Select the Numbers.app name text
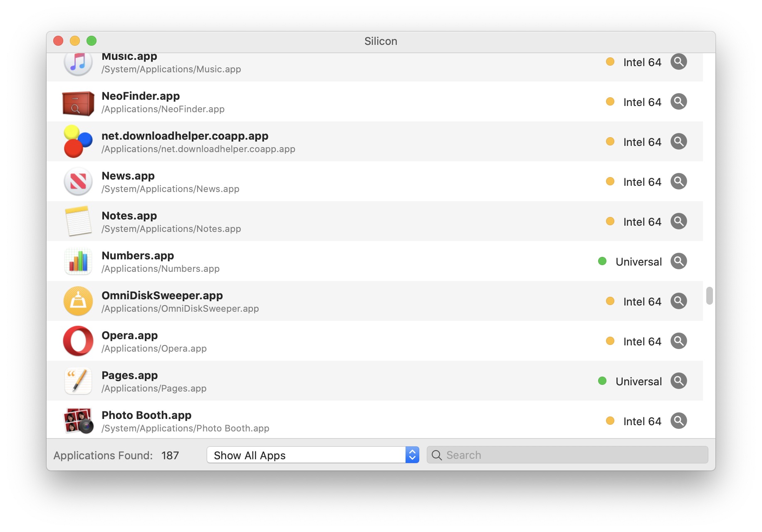This screenshot has width=762, height=532. [x=138, y=256]
